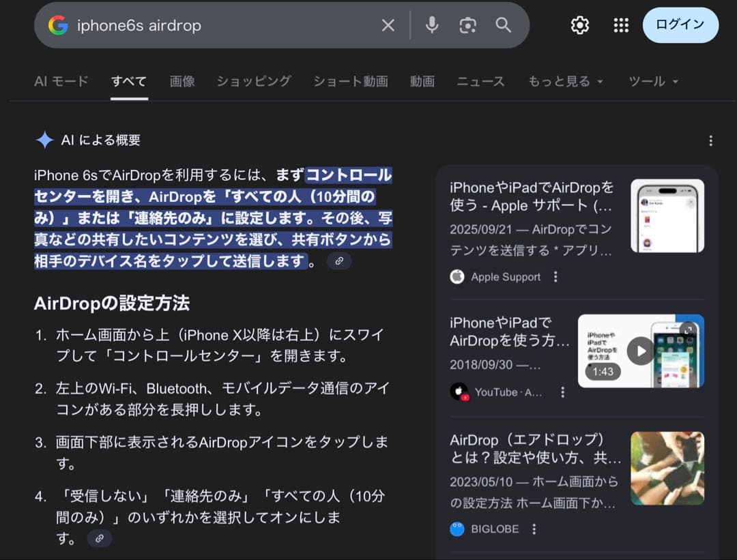The image size is (737, 560).
Task: Open iPhoneやiPadでAirDropを使う Apple サポート link
Action: point(532,196)
